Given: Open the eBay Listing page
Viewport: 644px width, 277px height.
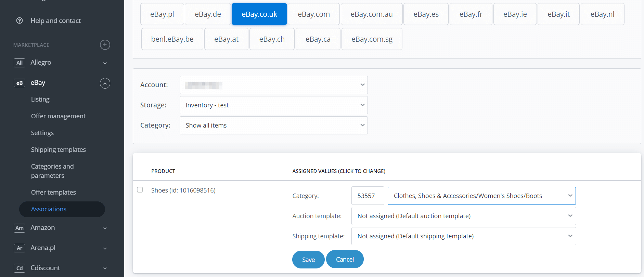Looking at the screenshot, I should pyautogui.click(x=40, y=99).
